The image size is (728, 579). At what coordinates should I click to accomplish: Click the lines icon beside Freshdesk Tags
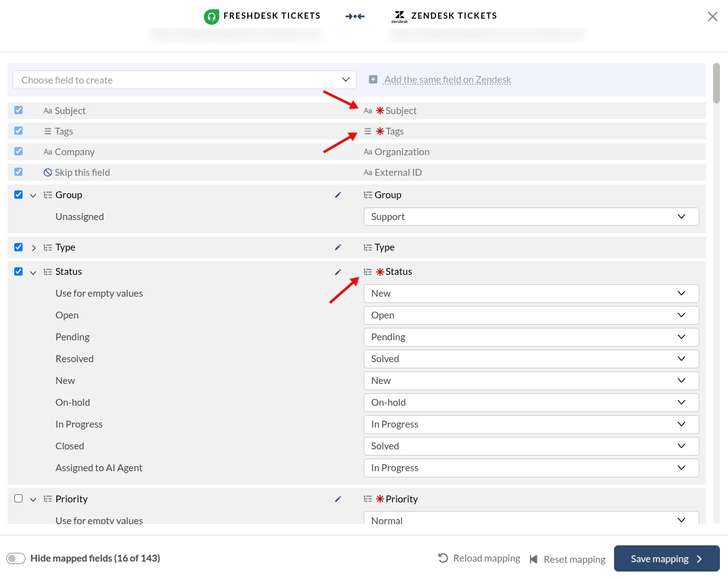47,132
